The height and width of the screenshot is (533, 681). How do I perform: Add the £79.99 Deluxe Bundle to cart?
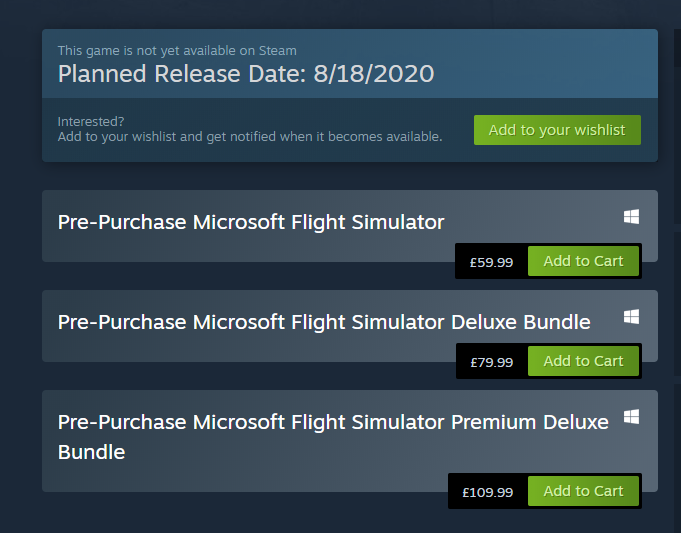click(583, 361)
